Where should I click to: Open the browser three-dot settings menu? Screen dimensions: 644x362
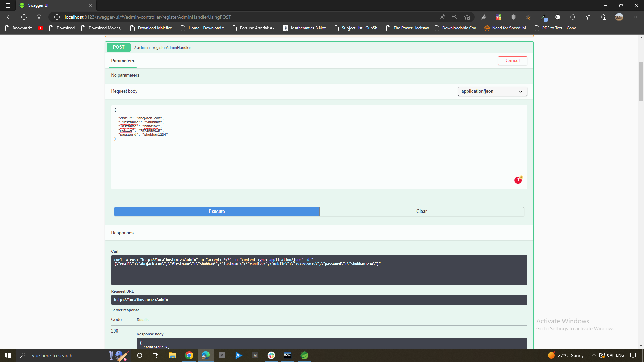tap(635, 17)
